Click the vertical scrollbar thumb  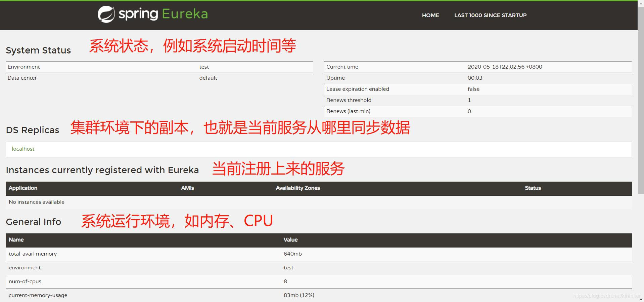pyautogui.click(x=641, y=100)
